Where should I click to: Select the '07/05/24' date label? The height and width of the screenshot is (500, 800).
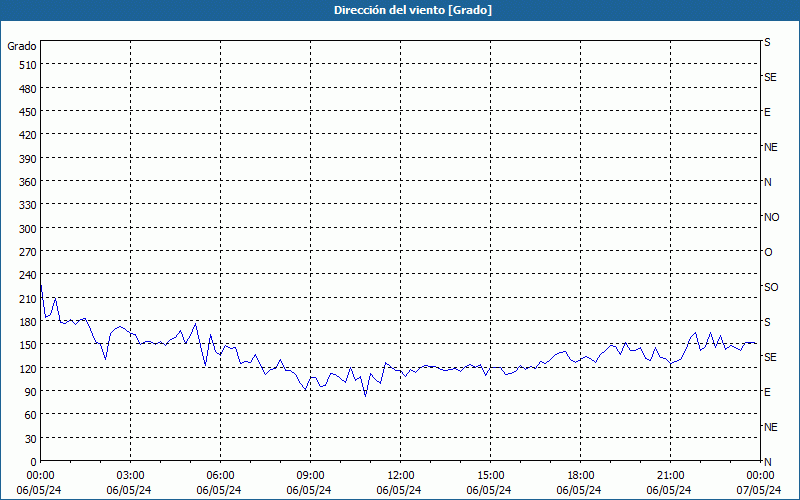point(759,490)
